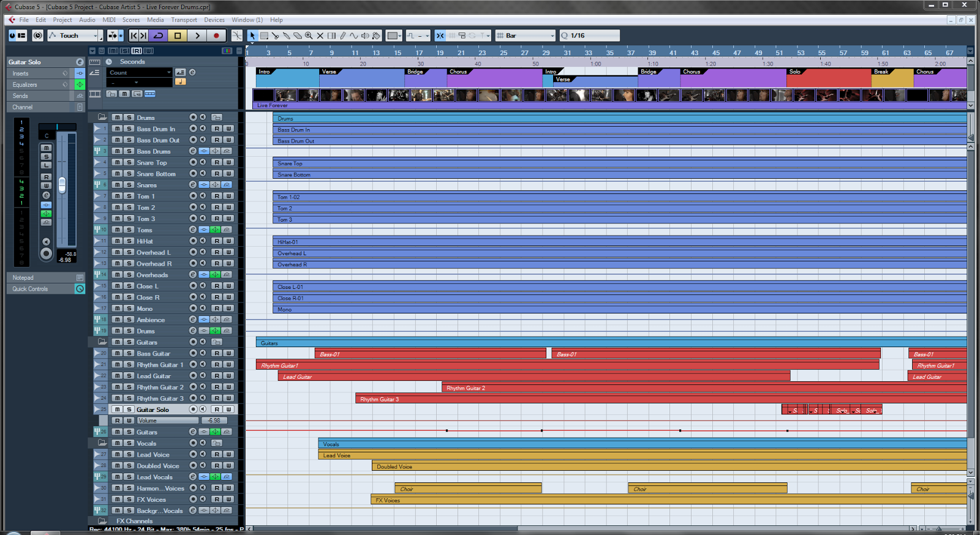
Task: Click the Vocals folder track icon
Action: pos(102,443)
